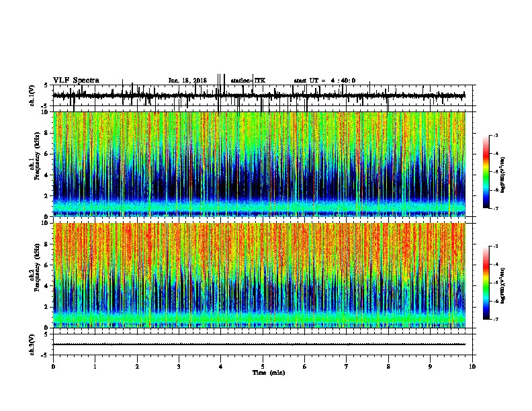This screenshot has height=411, width=532.
Task: Click the -7 label on ch.2 color bar
Action: 495,320
